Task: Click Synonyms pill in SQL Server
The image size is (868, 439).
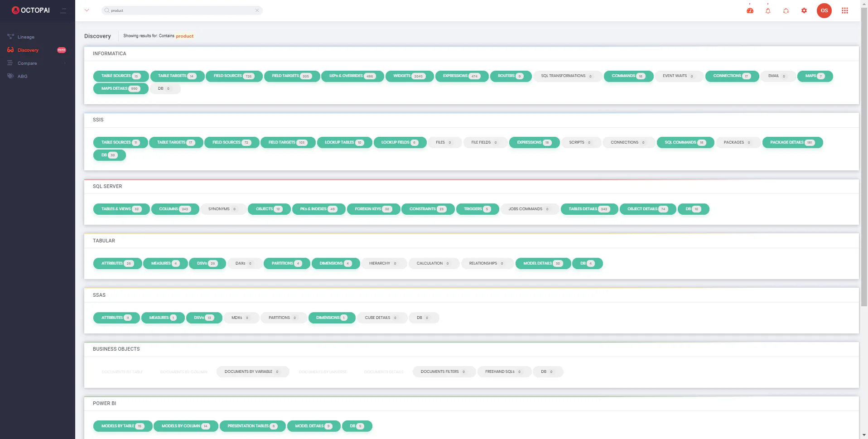Action: 223,209
